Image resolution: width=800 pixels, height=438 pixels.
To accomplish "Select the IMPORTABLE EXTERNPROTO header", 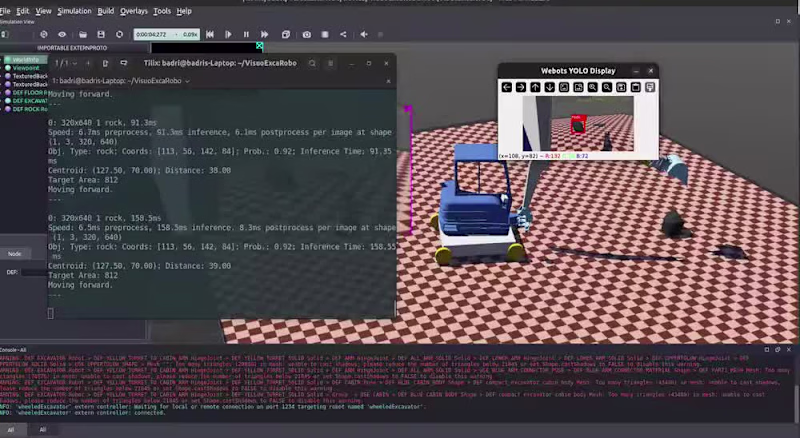I will click(x=72, y=48).
